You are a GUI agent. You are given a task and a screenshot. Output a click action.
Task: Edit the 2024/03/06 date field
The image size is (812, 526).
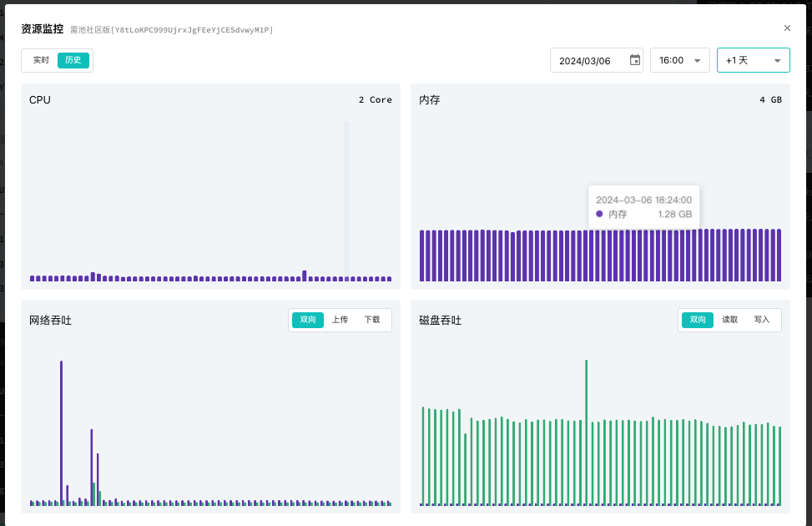597,60
